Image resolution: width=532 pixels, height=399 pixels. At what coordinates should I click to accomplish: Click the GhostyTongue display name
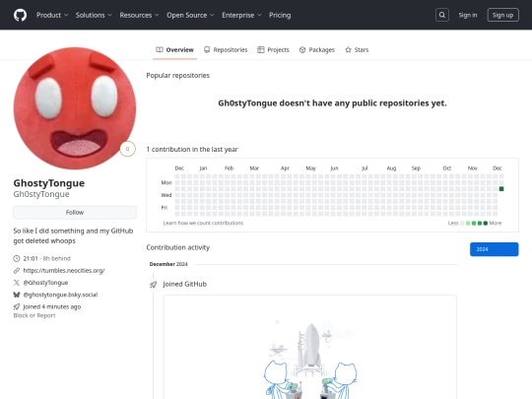(x=49, y=183)
